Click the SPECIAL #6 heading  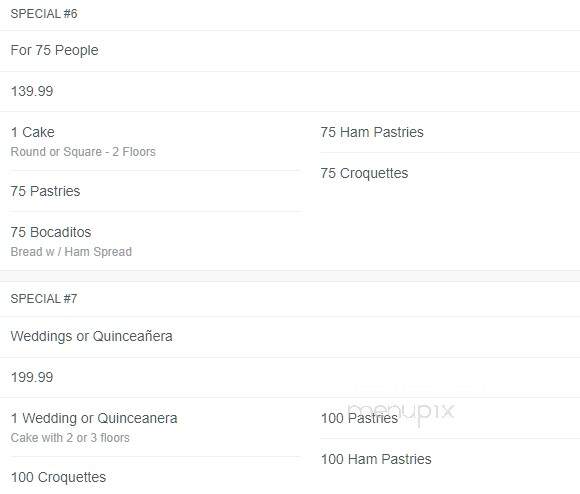click(44, 14)
